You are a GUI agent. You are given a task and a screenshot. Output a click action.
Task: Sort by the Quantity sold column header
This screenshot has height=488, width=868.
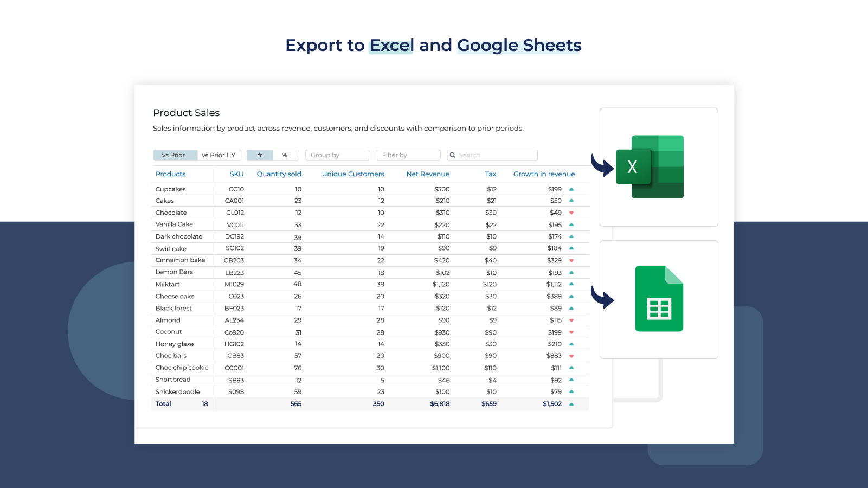(279, 174)
